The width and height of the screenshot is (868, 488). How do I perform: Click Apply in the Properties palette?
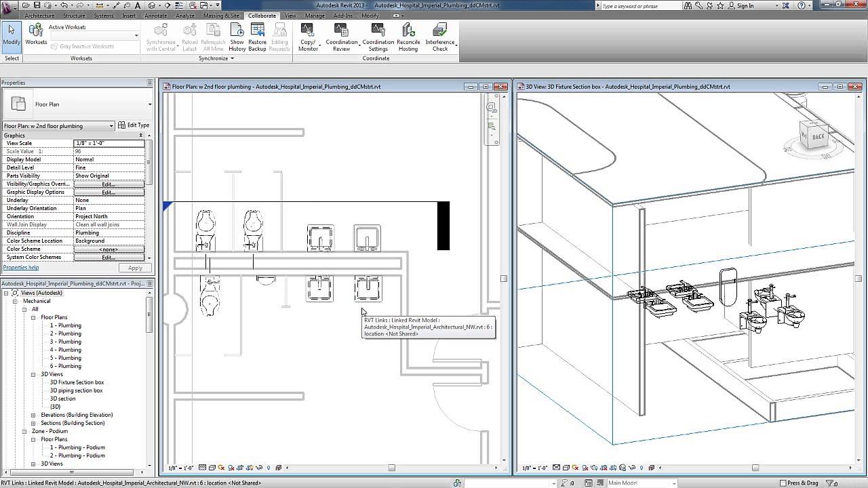tap(135, 268)
